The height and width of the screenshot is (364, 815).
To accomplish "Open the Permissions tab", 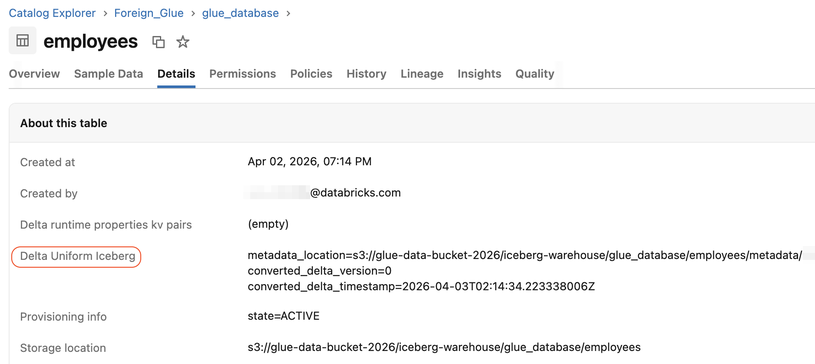I will (243, 74).
